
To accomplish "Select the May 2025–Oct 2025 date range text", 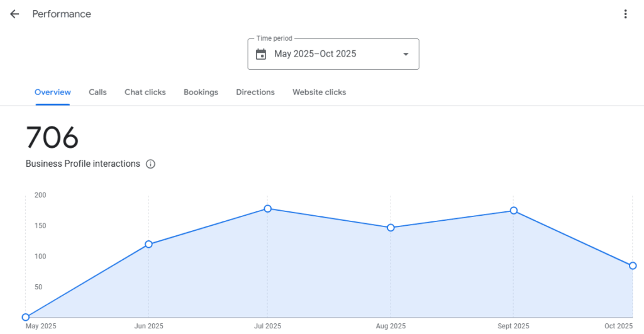I will (x=315, y=54).
